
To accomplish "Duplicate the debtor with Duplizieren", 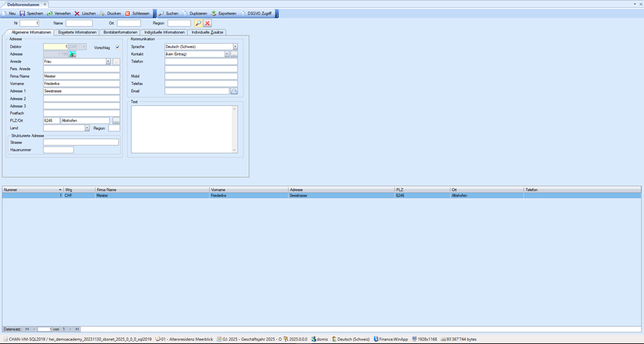I will [x=195, y=13].
